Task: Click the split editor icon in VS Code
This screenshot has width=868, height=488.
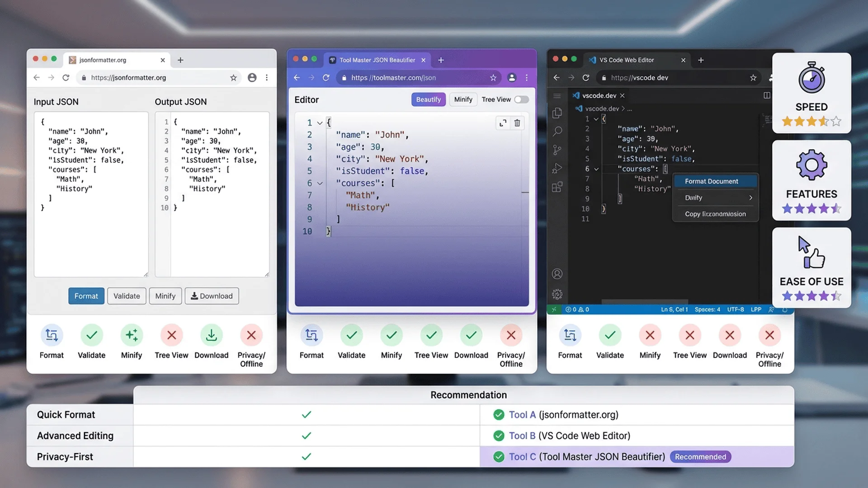Action: click(x=767, y=95)
